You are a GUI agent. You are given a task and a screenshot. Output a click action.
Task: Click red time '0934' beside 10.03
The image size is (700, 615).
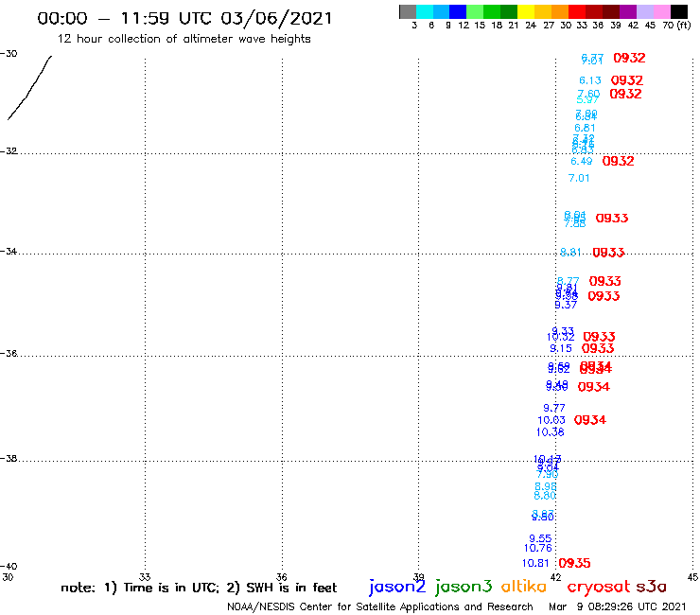(590, 420)
